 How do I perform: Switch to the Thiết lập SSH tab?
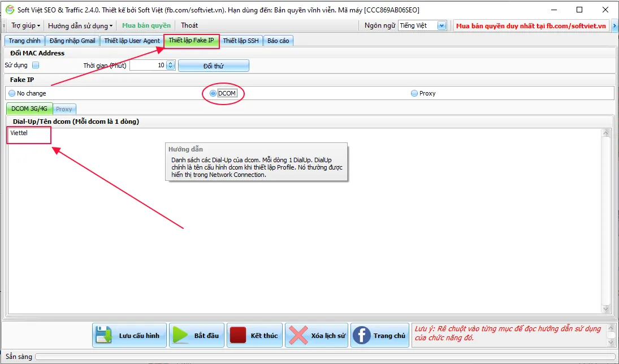click(240, 41)
